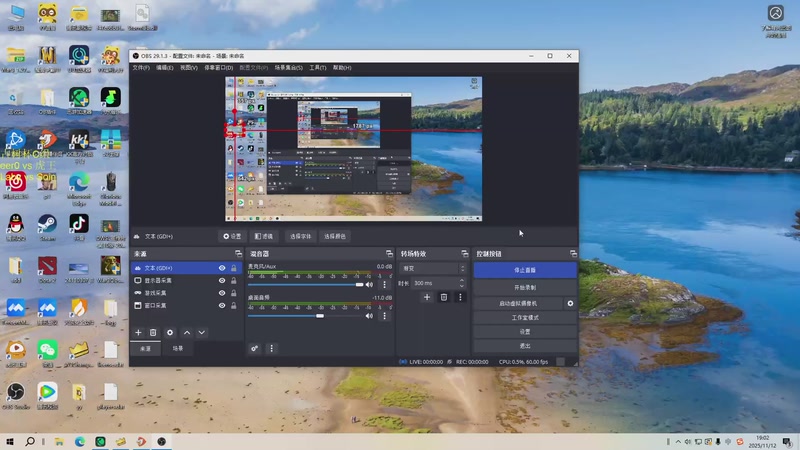The width and height of the screenshot is (800, 450).
Task: Open source properties gear in Sources panel
Action: tap(170, 332)
